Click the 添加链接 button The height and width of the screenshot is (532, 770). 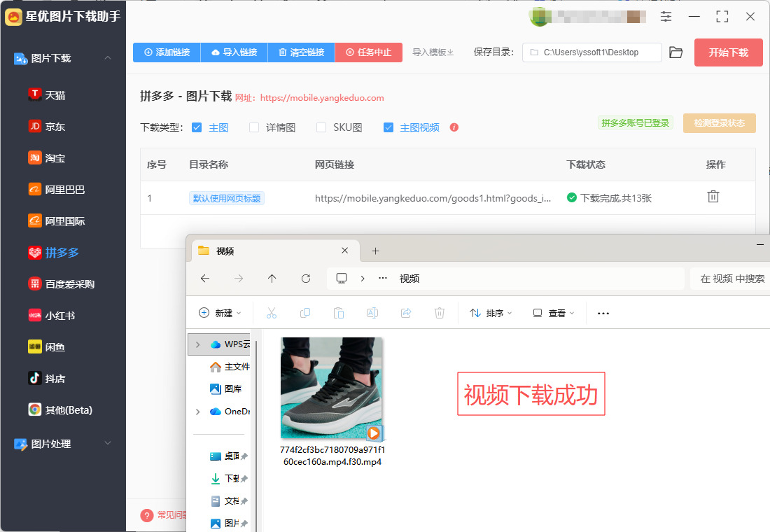pos(167,52)
